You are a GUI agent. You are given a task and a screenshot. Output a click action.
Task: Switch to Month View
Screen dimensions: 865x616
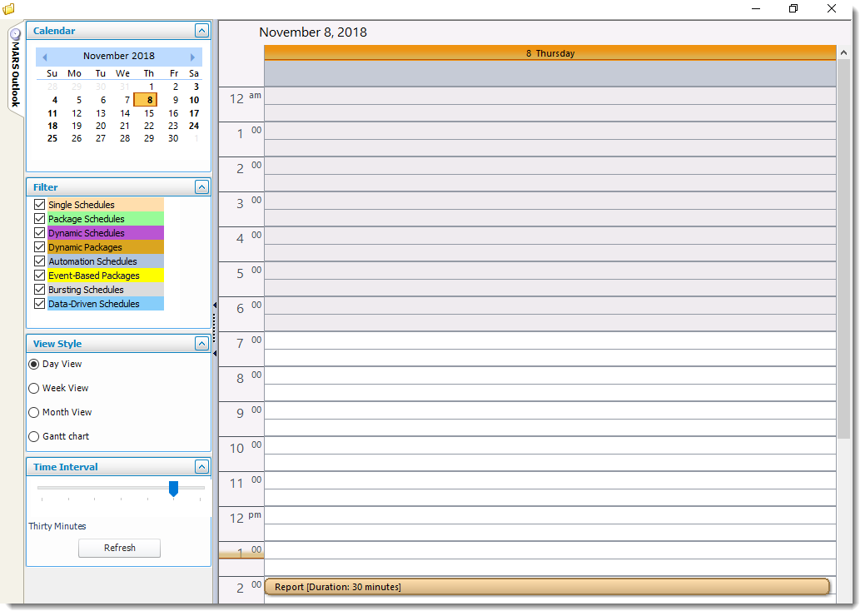pos(33,413)
